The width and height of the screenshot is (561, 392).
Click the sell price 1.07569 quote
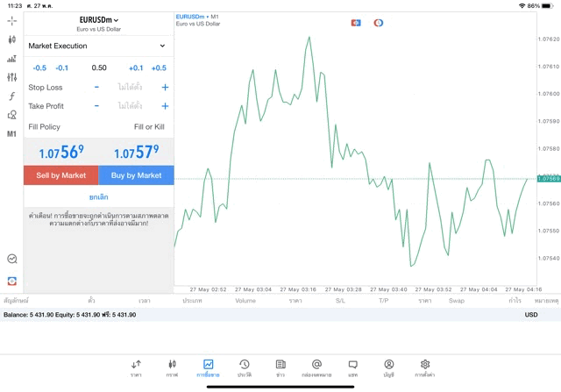pyautogui.click(x=61, y=152)
